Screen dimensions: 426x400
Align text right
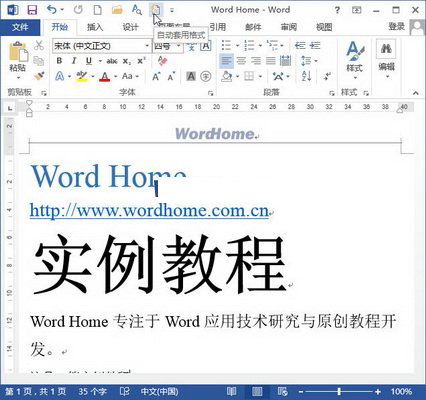pyautogui.click(x=256, y=61)
